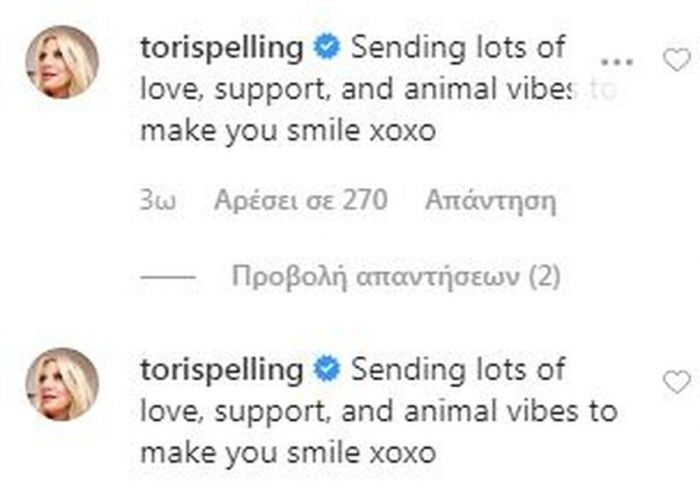
Task: Open torispelling's avatar on the first comment
Action: pyautogui.click(x=62, y=62)
